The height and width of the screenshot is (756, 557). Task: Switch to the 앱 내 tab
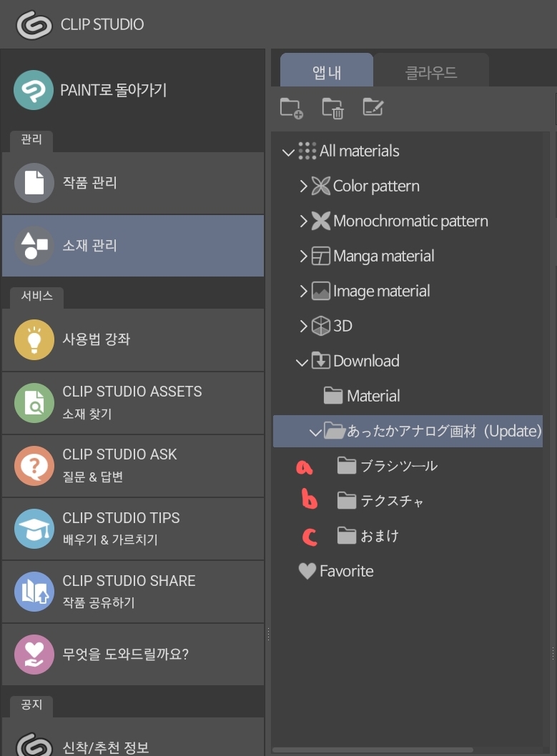pos(327,71)
